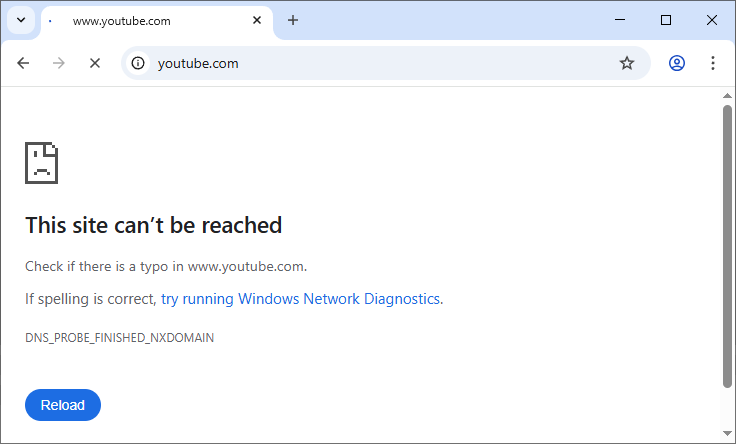
Task: Click the scrollbar down arrow
Action: 727,435
